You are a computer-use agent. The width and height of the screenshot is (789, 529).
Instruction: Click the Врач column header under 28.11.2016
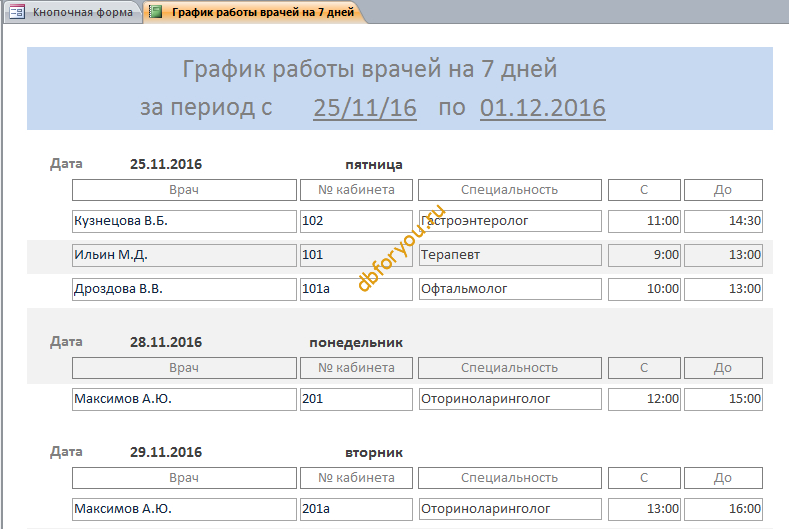184,368
